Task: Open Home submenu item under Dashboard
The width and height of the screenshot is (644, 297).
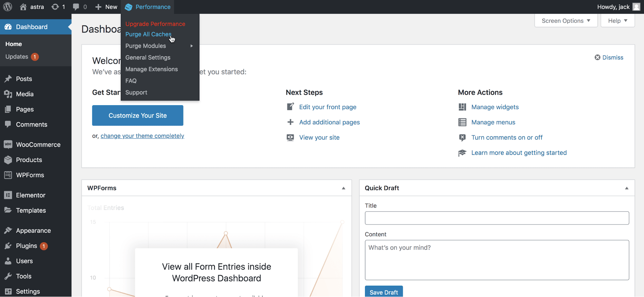Action: point(14,44)
